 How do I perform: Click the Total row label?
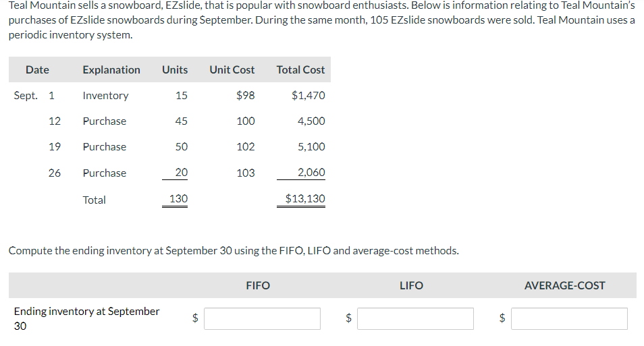tap(94, 200)
